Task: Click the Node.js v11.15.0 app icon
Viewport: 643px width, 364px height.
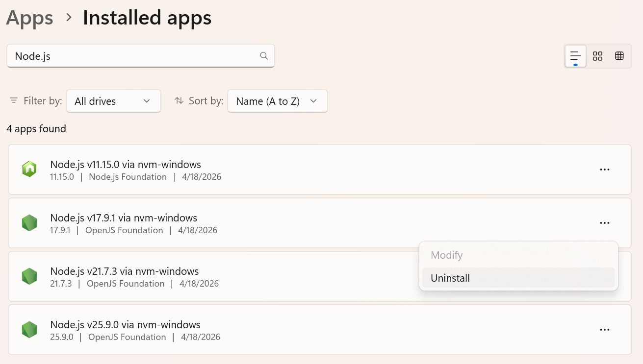Action: 29,169
